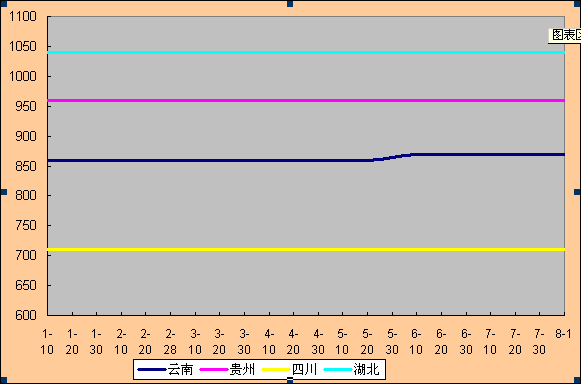Click the dark blue 云南 legend key
581x384 pixels.
tap(152, 370)
